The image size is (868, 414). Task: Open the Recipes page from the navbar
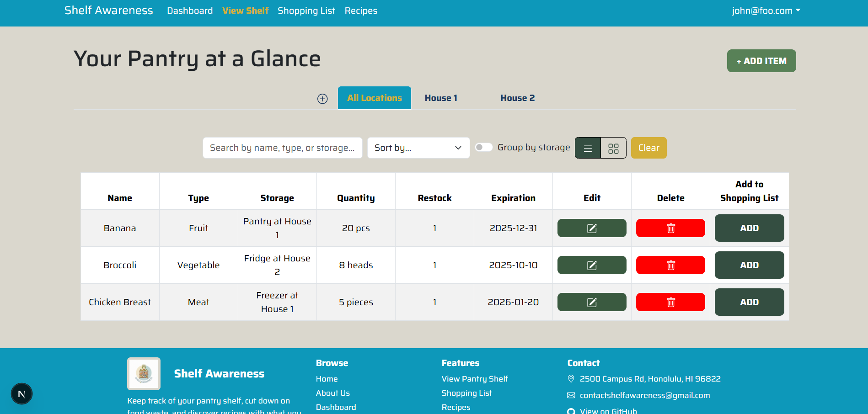(x=361, y=10)
